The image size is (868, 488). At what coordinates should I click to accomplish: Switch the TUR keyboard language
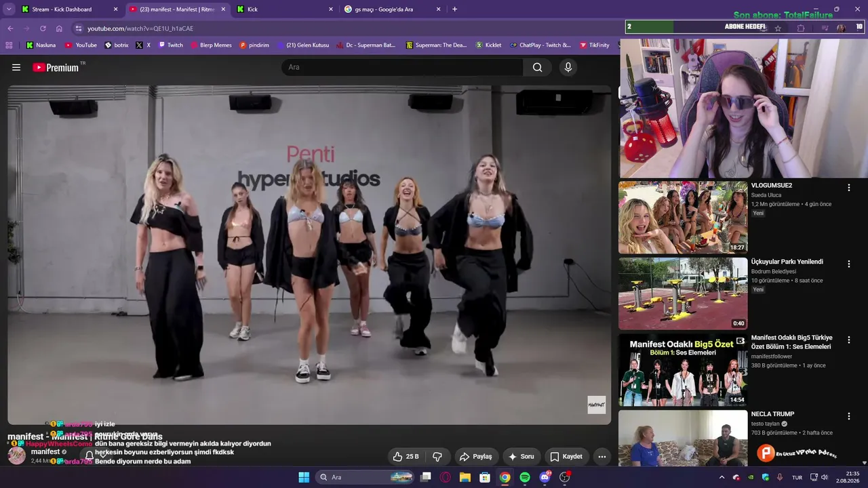[797, 477]
